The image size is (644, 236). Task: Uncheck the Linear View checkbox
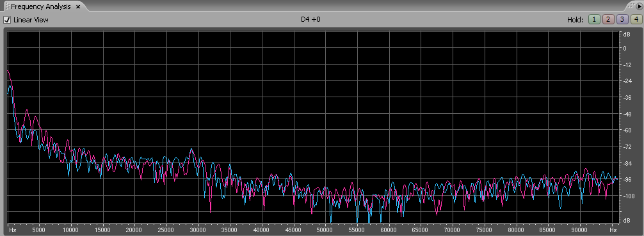pos(7,20)
